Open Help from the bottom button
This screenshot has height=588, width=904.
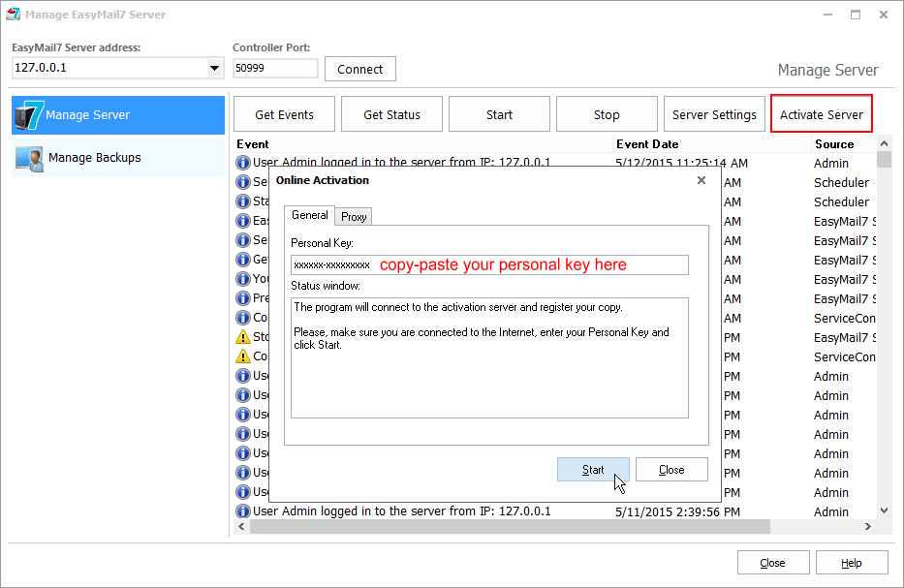[x=852, y=563]
